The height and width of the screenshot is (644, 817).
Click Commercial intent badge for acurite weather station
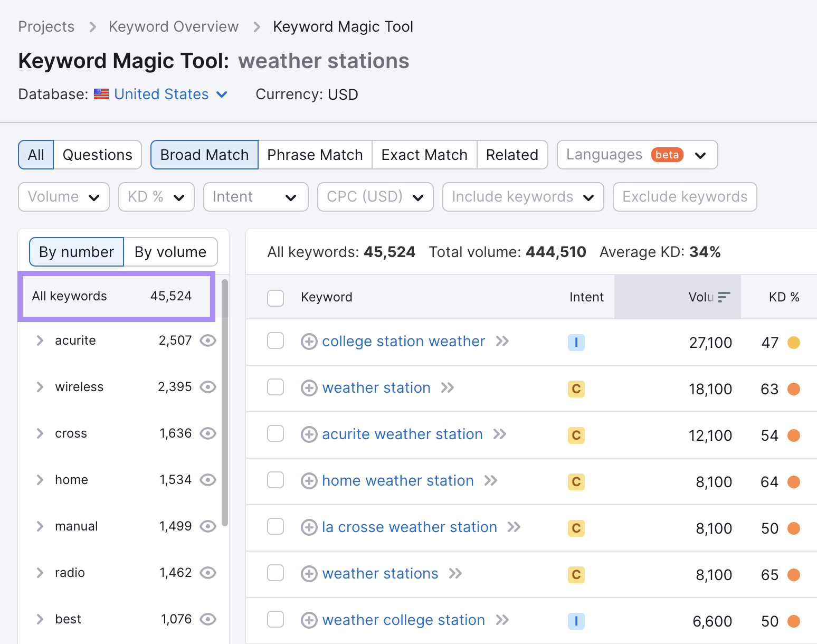(x=576, y=435)
